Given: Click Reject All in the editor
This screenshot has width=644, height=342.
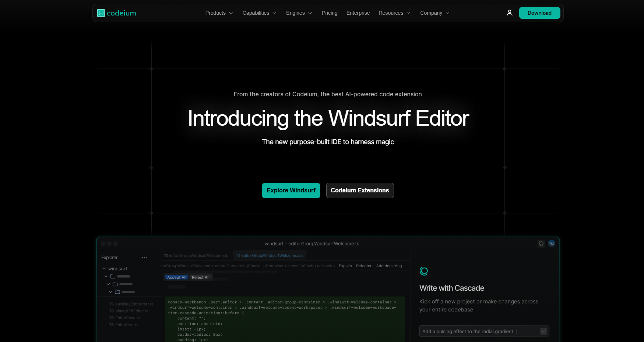Looking at the screenshot, I should pyautogui.click(x=201, y=278).
